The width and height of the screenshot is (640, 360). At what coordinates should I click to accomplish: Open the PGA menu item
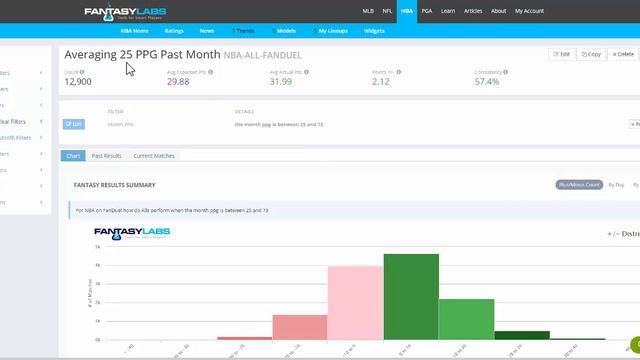(x=427, y=11)
